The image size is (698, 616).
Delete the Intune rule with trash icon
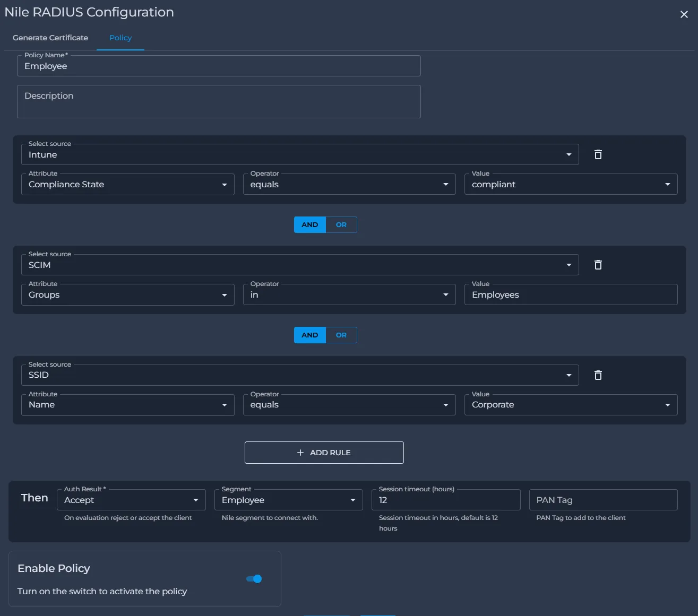(598, 154)
